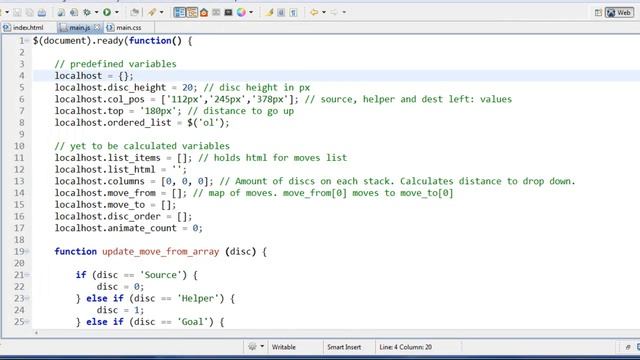Click the home icon in the toolbar
The image size is (640, 360).
[x=204, y=13]
